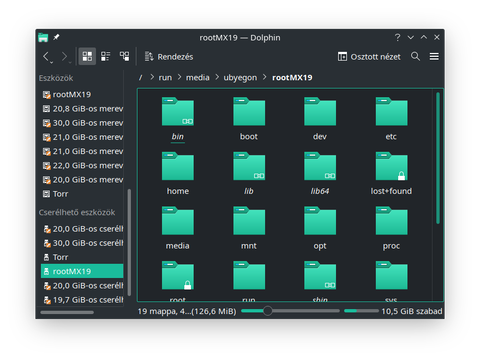This screenshot has height=361, width=480.
Task: Toggle Osztott nézet split view
Action: click(369, 57)
